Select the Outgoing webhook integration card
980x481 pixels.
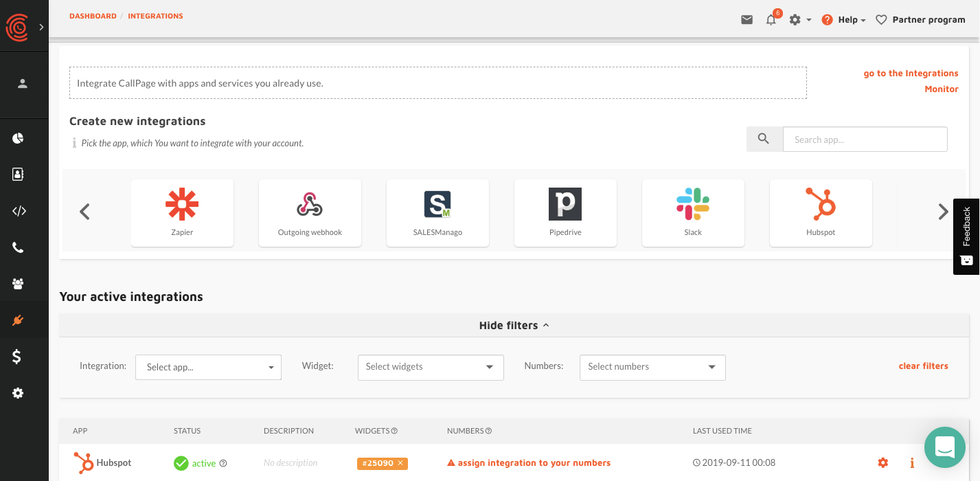point(310,212)
